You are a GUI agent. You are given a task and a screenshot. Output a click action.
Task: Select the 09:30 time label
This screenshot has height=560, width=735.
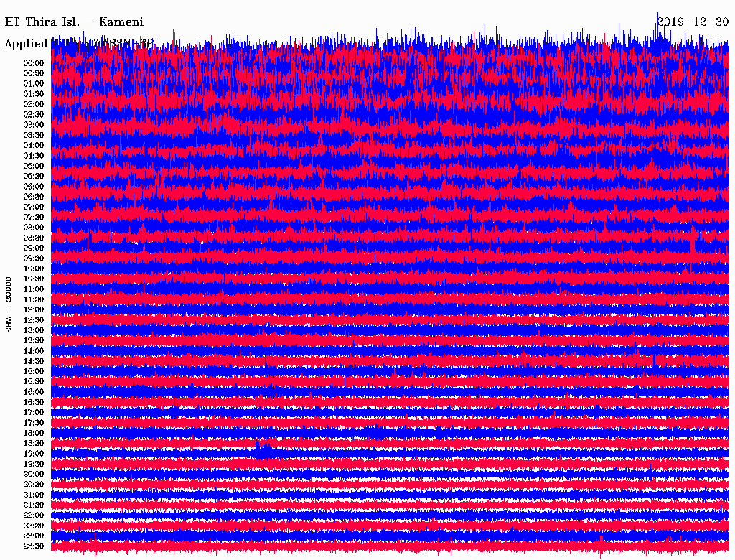[x=33, y=258]
